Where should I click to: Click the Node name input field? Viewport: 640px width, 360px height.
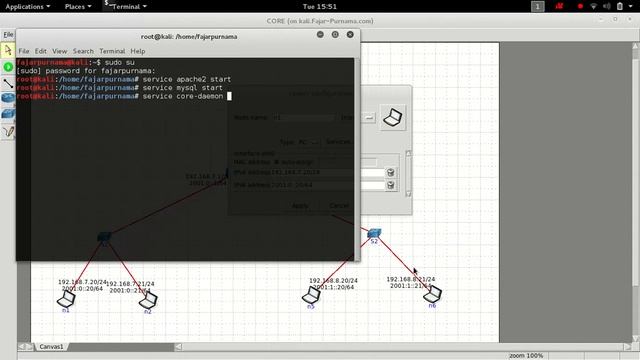[x=304, y=118]
